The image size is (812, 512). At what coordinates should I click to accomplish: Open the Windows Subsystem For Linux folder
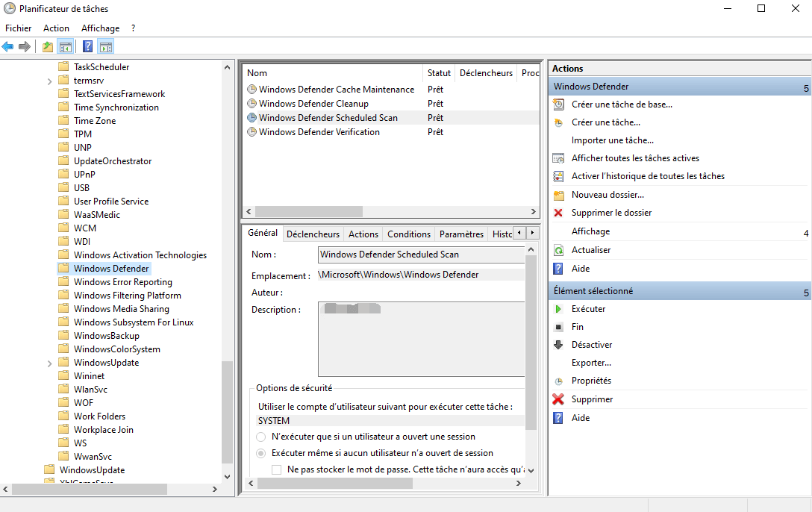point(133,322)
